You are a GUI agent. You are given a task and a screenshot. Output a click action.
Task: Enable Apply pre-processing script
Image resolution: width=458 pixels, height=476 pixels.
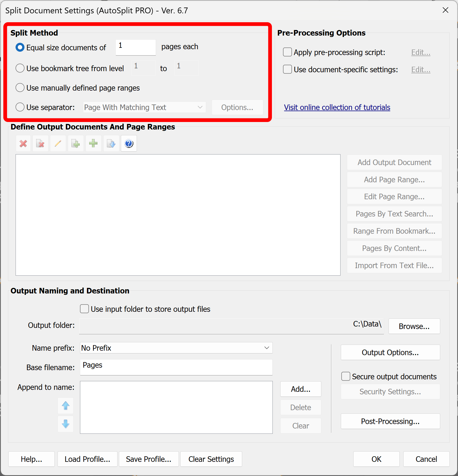287,52
